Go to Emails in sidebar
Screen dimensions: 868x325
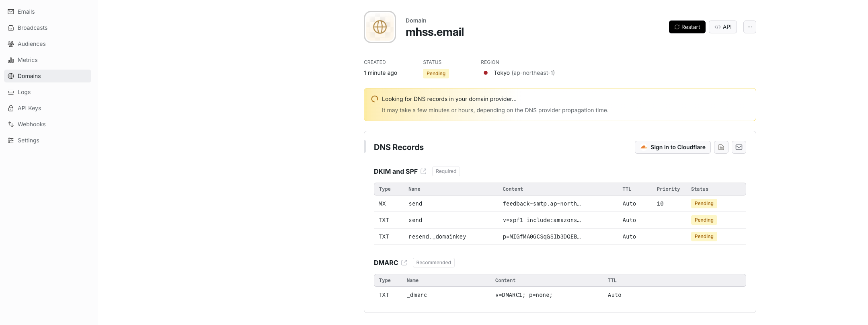pos(26,12)
